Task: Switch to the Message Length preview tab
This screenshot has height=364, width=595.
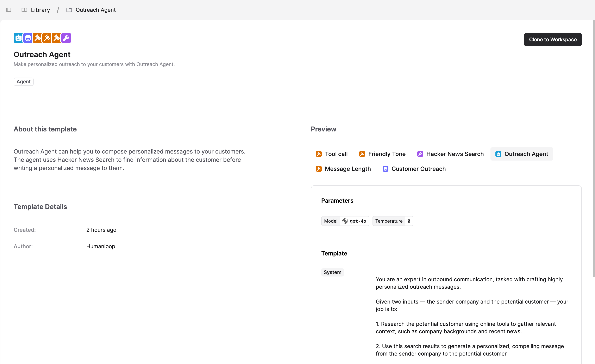Action: (x=343, y=169)
